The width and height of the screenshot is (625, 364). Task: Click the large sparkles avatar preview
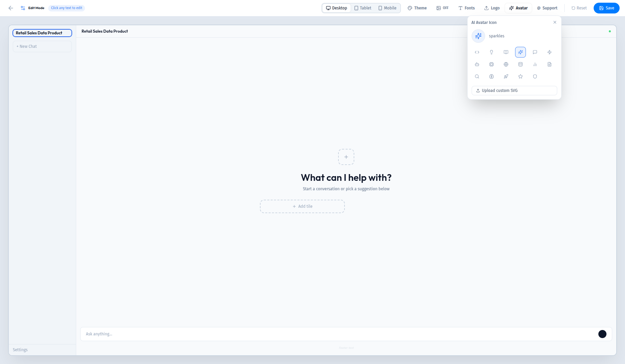click(478, 36)
